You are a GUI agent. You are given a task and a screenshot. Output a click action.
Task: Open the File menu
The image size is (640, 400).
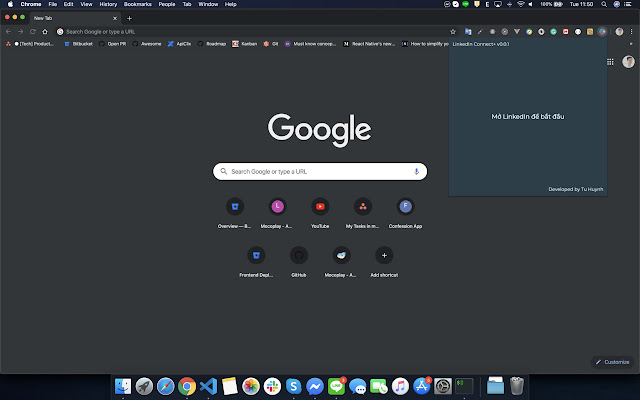[x=53, y=4]
